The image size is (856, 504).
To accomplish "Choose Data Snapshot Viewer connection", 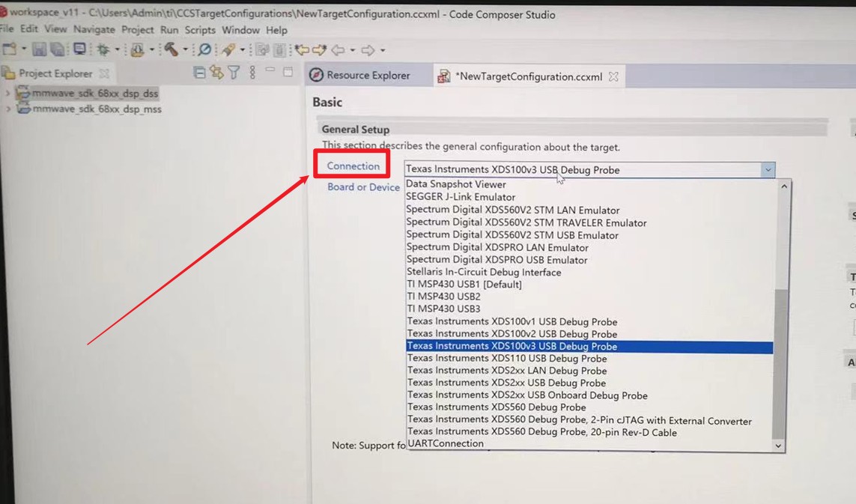I will tap(456, 184).
